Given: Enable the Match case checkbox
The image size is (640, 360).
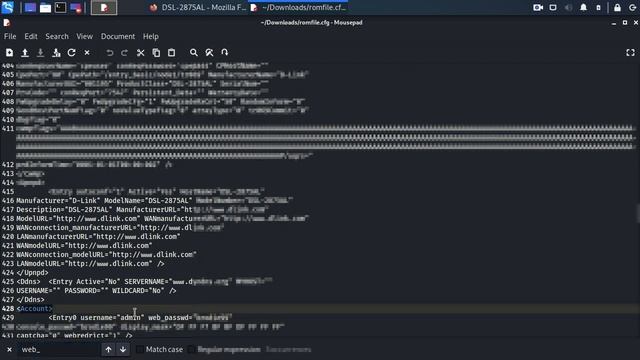Looking at the screenshot, I should [x=140, y=349].
